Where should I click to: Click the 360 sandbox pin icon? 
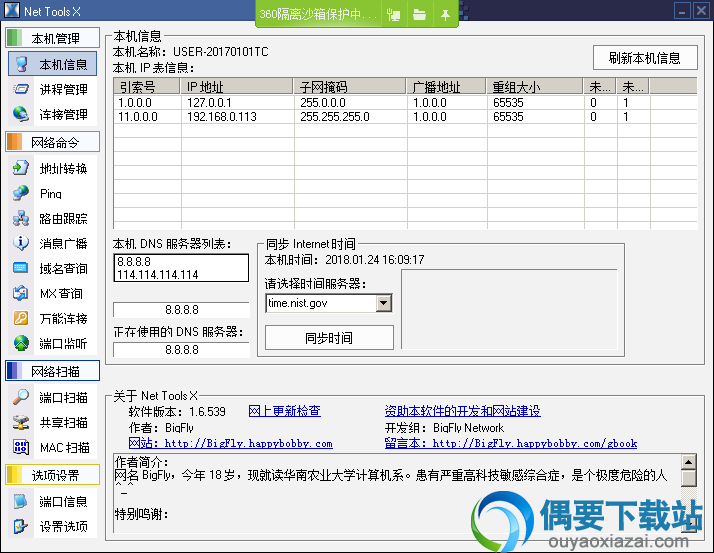(x=445, y=15)
